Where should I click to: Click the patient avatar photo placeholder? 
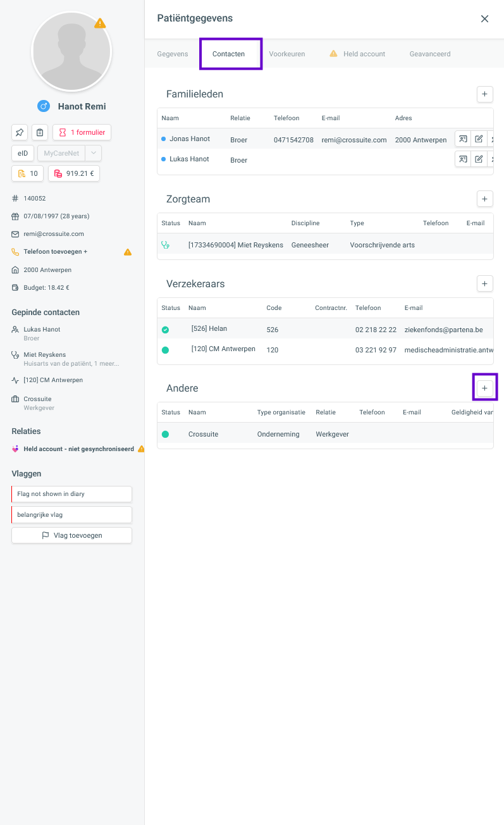coord(71,52)
